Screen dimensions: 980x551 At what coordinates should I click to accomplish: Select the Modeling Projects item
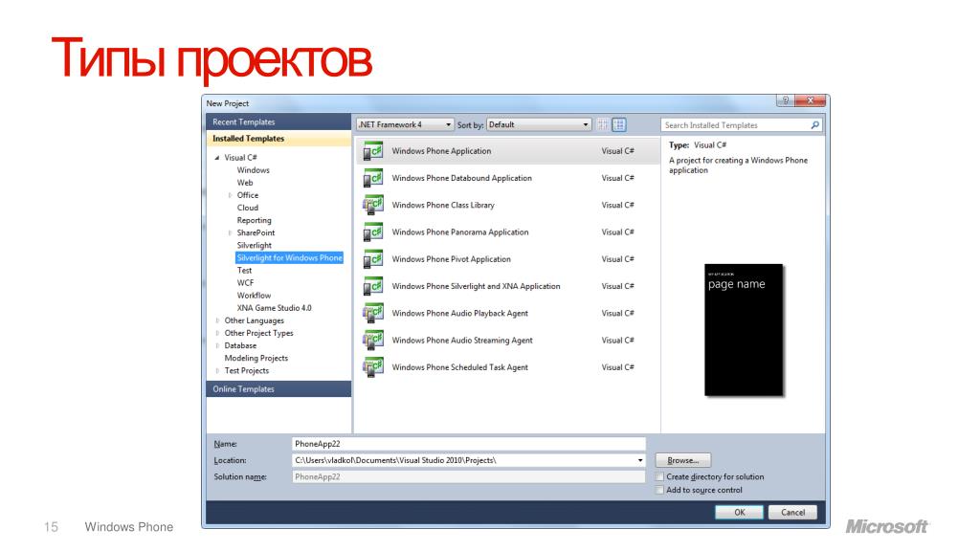256,358
